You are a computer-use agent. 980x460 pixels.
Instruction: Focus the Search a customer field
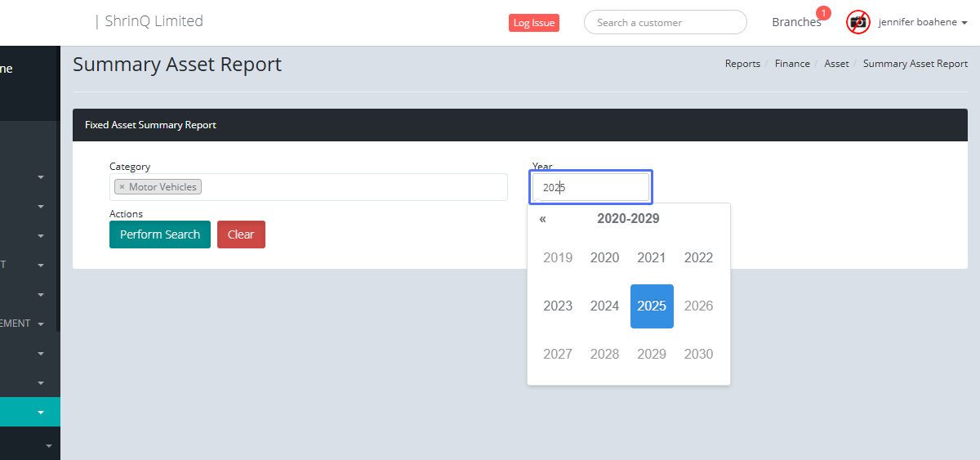point(665,23)
